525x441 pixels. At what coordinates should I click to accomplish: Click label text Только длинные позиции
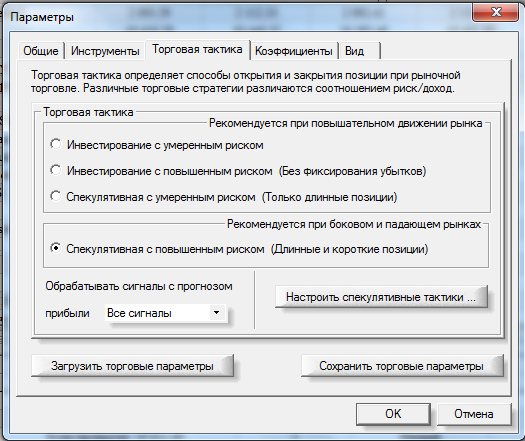329,197
